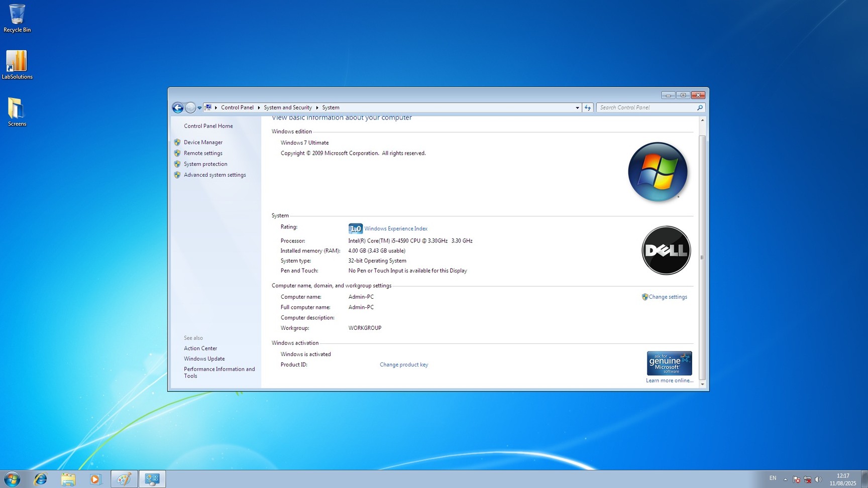Image resolution: width=868 pixels, height=488 pixels.
Task: Open Advanced system settings link
Action: point(215,175)
